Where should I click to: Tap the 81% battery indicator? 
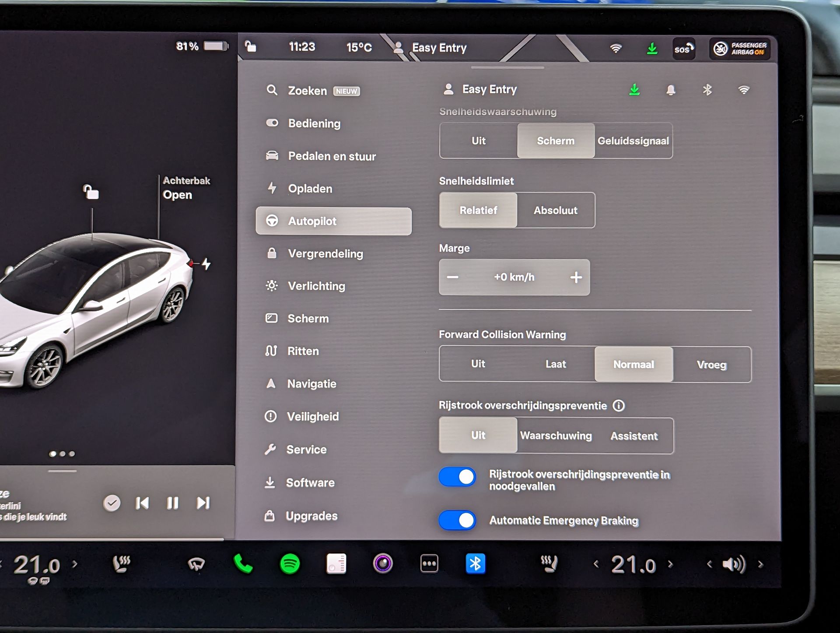coord(202,46)
